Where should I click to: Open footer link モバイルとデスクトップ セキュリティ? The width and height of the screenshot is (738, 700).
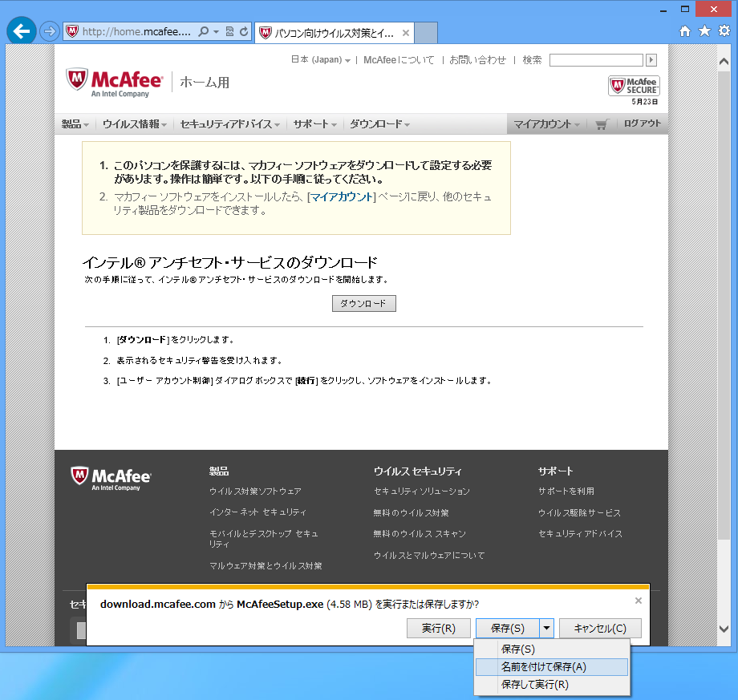[264, 538]
